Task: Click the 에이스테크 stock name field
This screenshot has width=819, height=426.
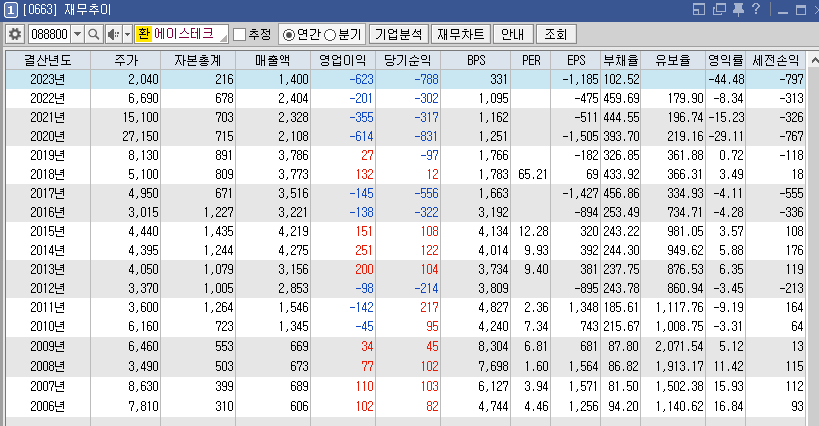Action: pos(182,34)
